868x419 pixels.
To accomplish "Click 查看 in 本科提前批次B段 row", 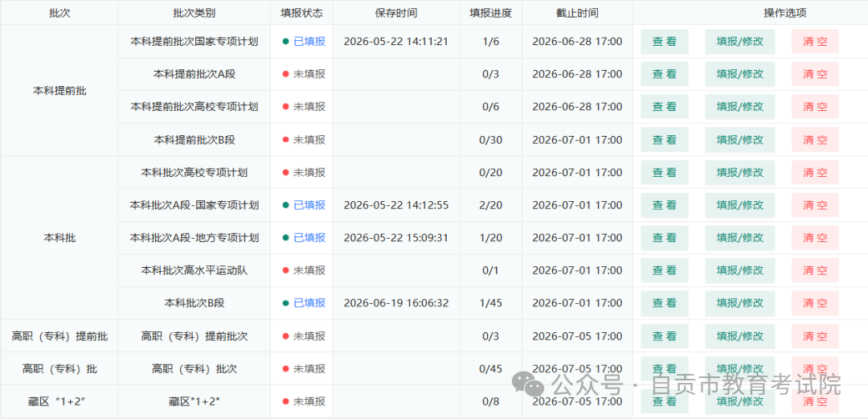I will (665, 140).
